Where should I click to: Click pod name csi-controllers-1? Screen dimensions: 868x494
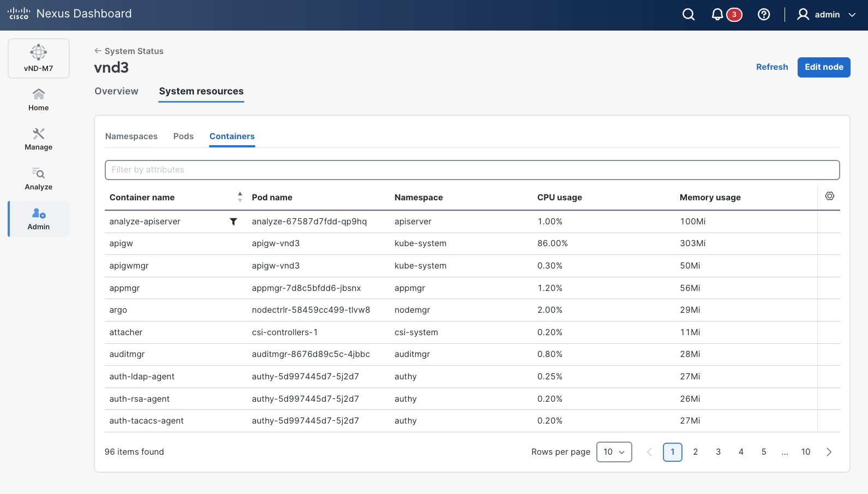pyautogui.click(x=285, y=332)
